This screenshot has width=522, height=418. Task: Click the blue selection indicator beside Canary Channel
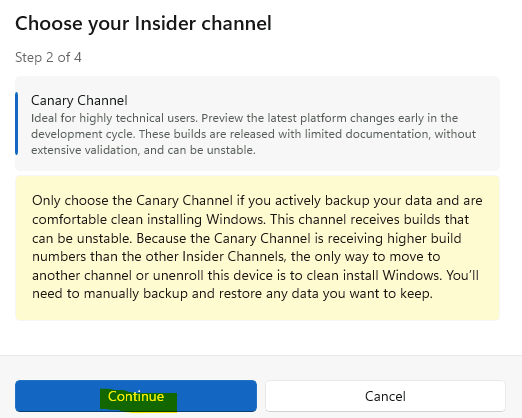point(16,124)
